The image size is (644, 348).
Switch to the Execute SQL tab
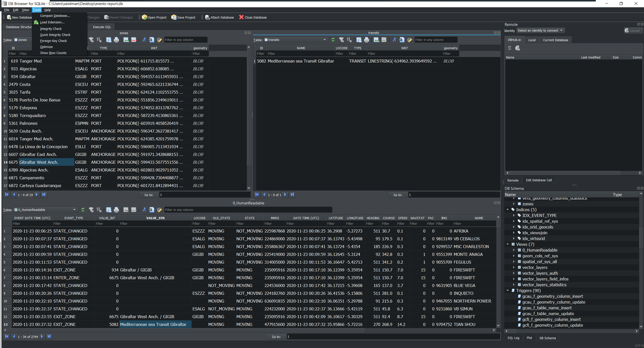102,27
